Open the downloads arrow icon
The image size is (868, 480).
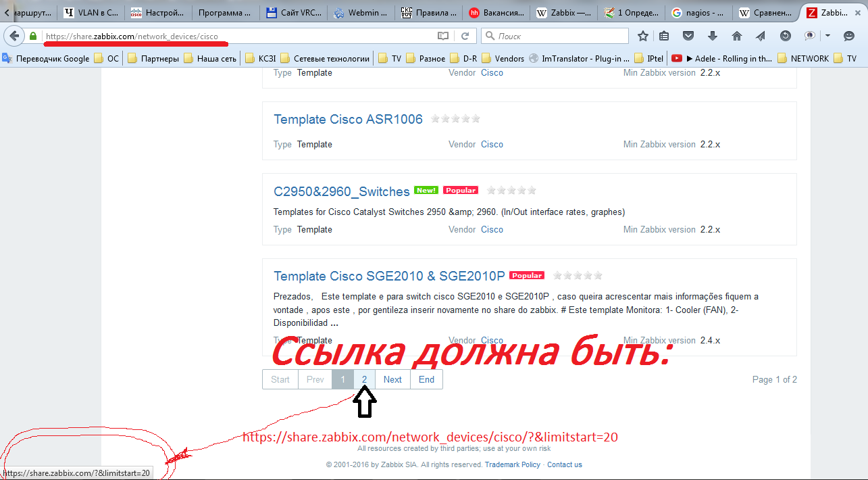click(x=712, y=36)
